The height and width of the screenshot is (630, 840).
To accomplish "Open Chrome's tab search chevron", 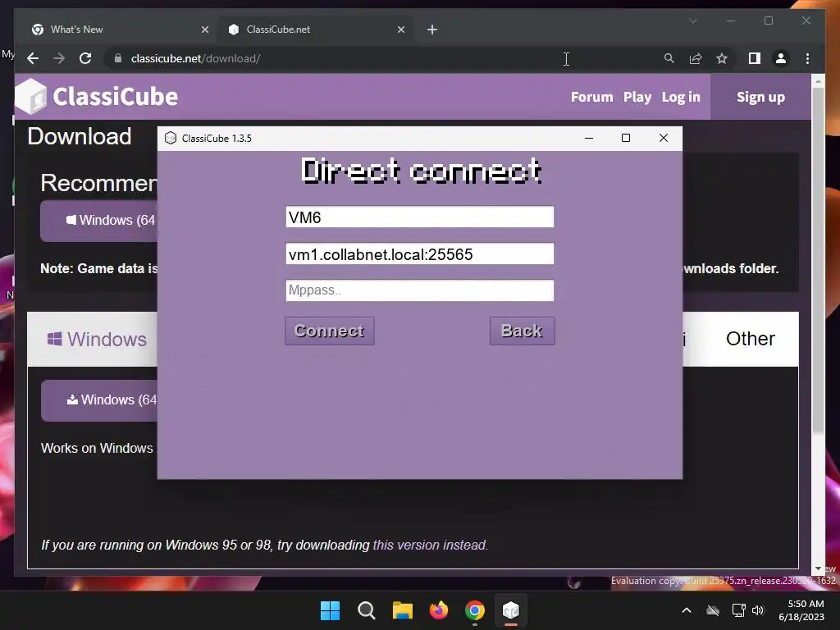I will (x=692, y=21).
